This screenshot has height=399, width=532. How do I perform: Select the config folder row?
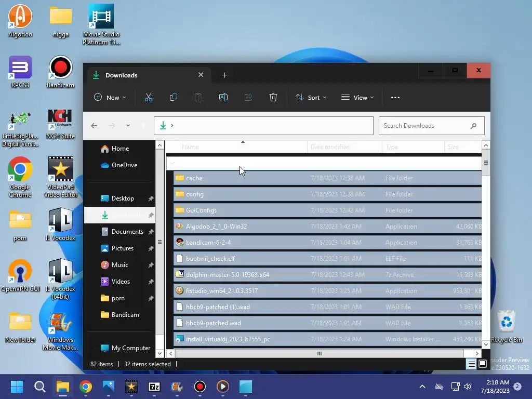click(327, 194)
